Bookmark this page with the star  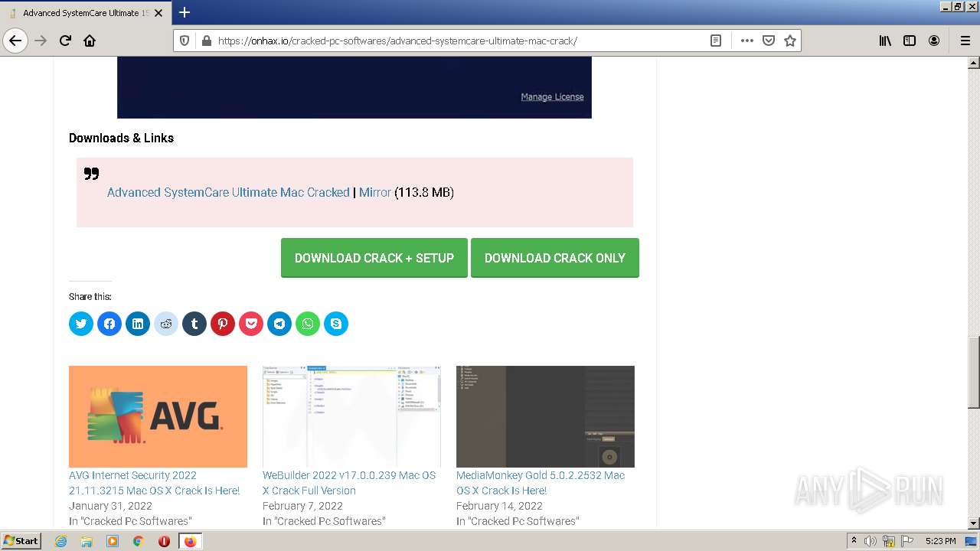(790, 41)
